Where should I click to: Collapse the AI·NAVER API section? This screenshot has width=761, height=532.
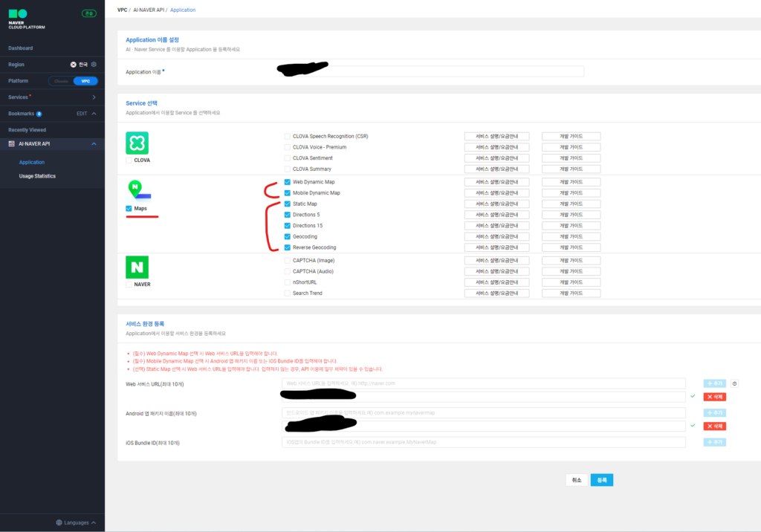94,143
